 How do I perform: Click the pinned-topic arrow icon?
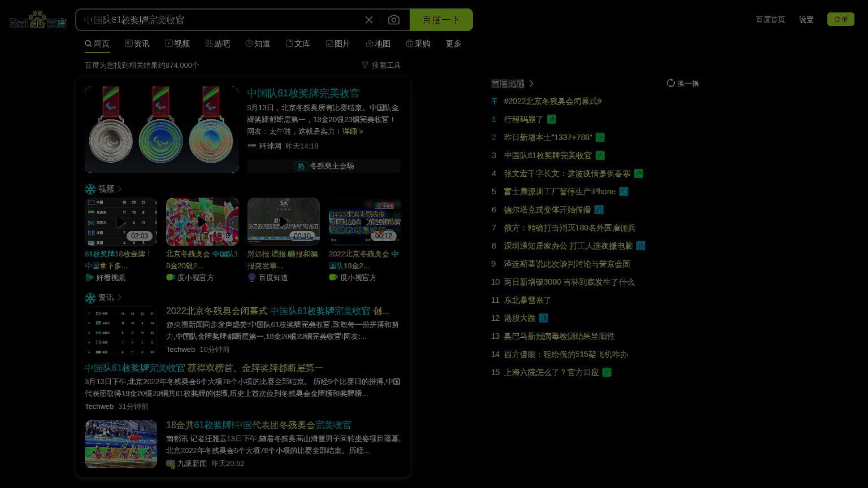click(494, 101)
